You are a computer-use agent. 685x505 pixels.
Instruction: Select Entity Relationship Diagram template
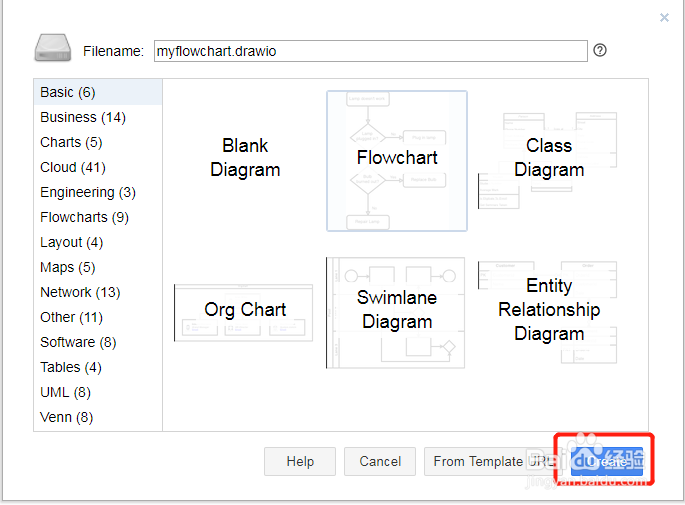pos(548,310)
